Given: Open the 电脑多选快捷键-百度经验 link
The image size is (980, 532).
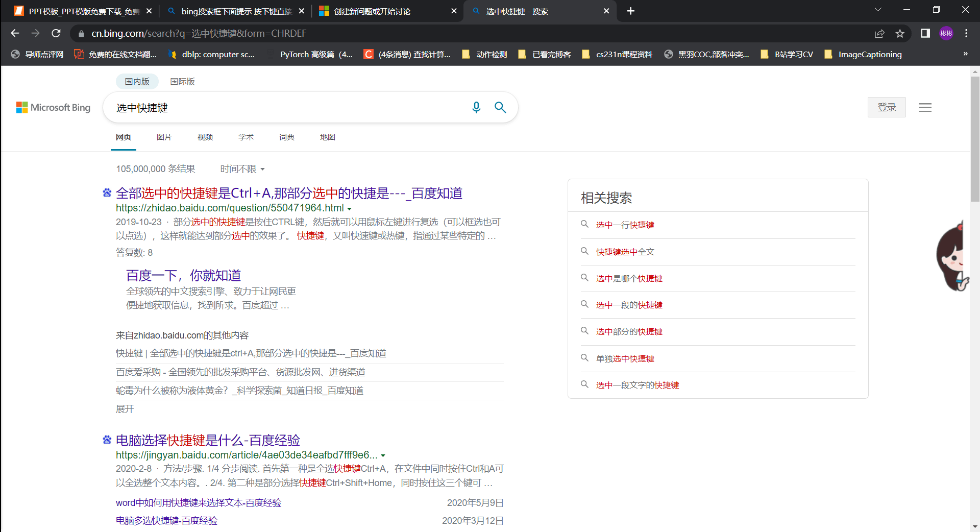Looking at the screenshot, I should click(166, 521).
